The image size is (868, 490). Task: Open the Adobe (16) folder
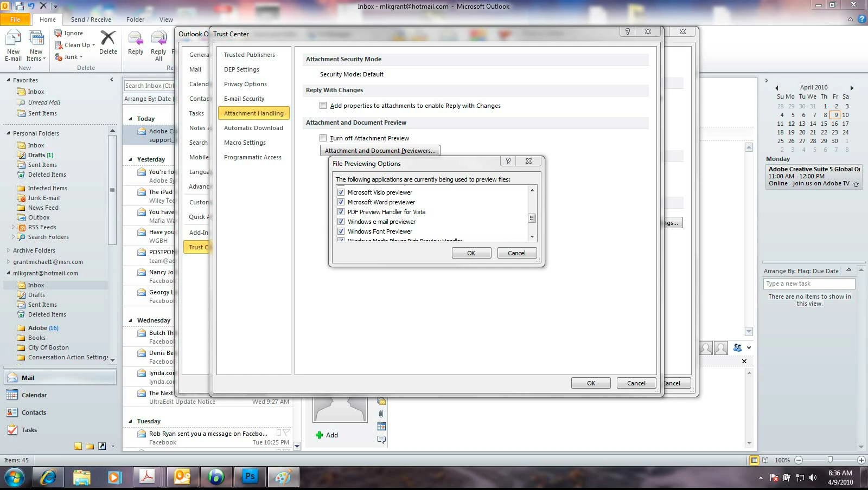(43, 328)
